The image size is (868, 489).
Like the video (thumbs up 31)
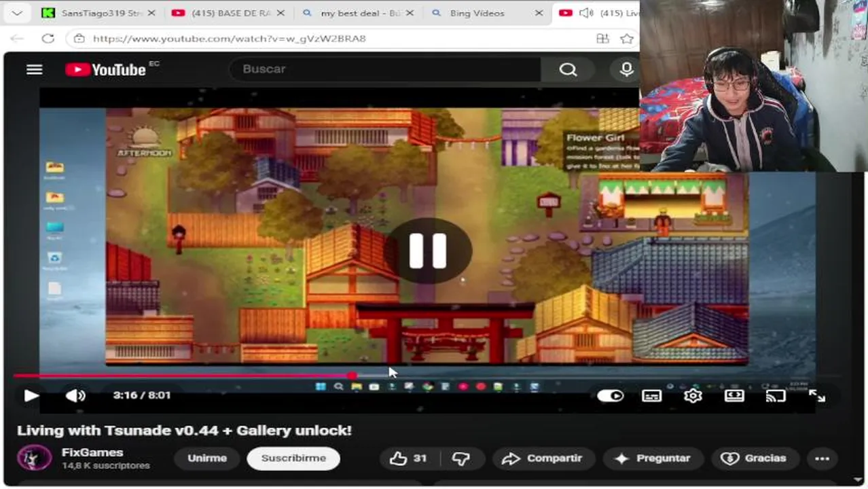409,458
